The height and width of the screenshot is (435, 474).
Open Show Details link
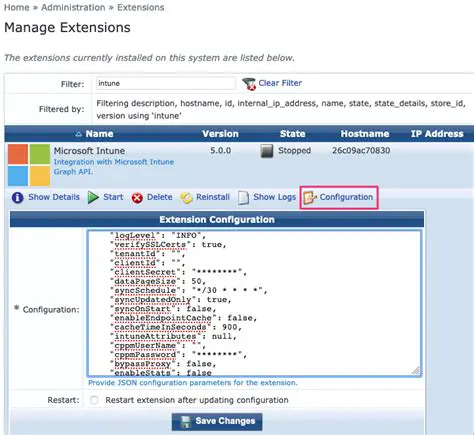(54, 197)
